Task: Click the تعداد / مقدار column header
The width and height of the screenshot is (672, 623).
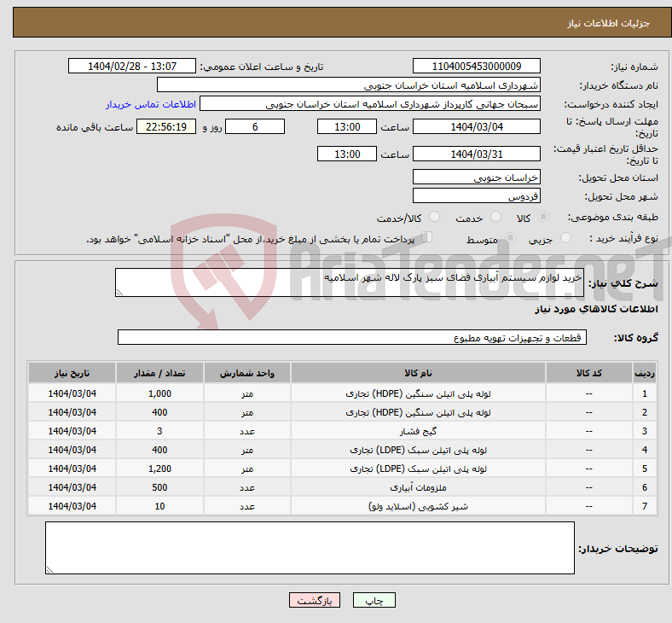Action: pyautogui.click(x=159, y=373)
